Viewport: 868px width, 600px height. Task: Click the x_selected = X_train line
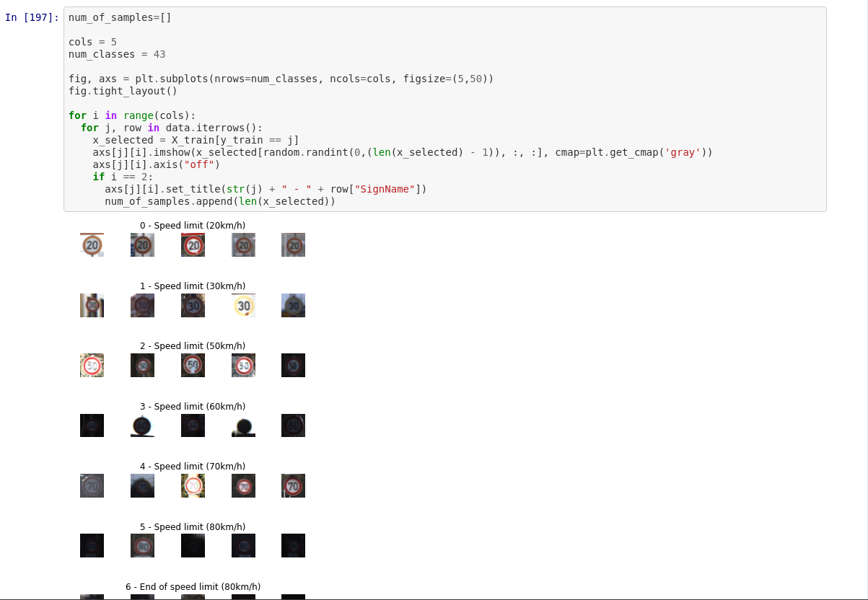(196, 140)
